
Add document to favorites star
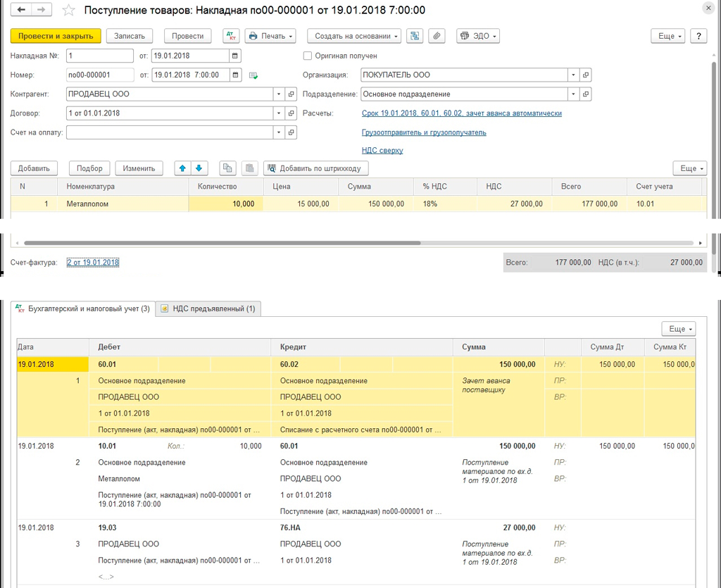(x=68, y=10)
